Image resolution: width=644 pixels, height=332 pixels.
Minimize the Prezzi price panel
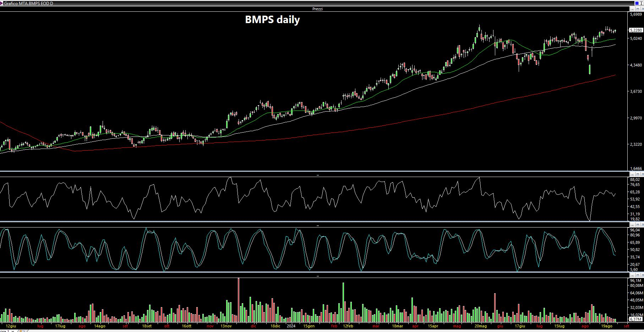[x=632, y=9]
